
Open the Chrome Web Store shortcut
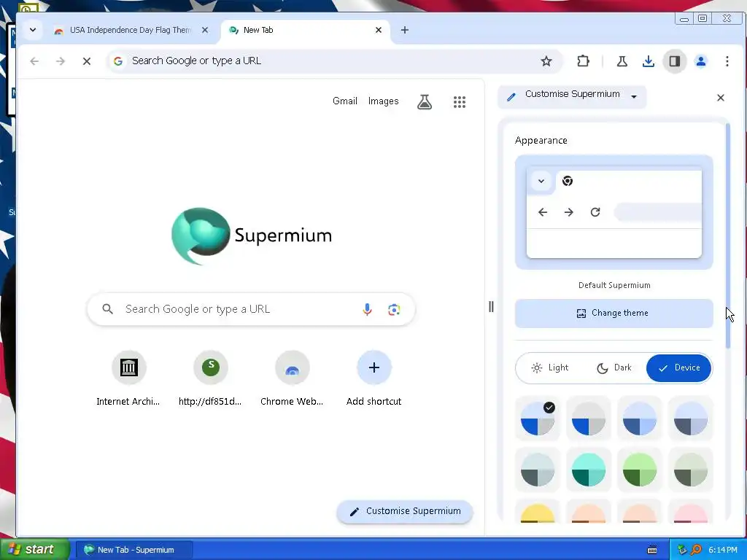click(x=292, y=379)
